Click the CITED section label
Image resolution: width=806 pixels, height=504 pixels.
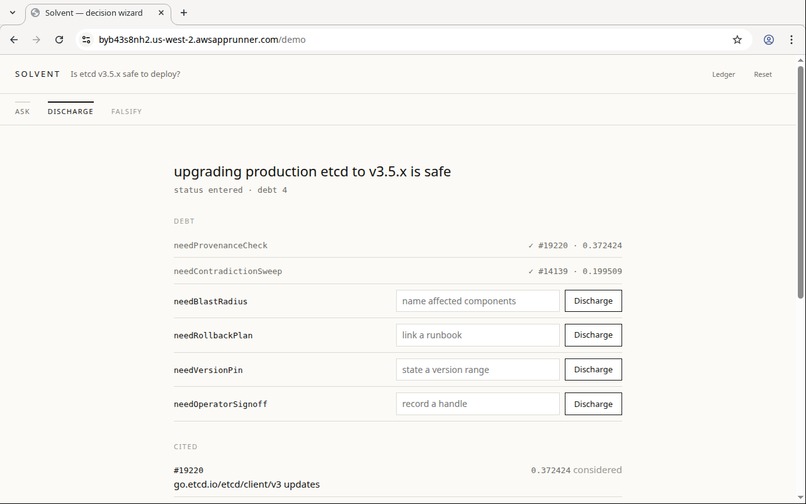[186, 447]
